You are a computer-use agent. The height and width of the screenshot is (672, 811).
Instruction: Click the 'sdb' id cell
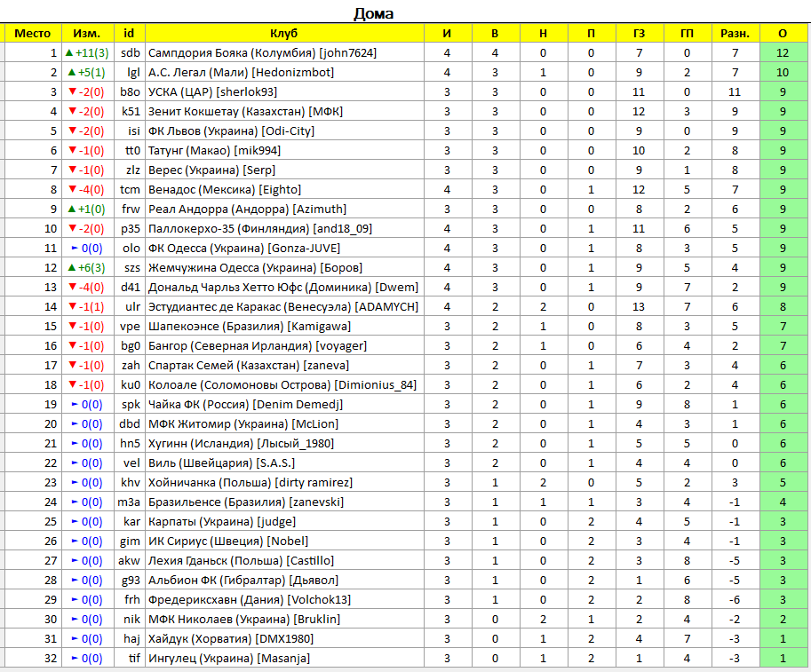[x=130, y=52]
